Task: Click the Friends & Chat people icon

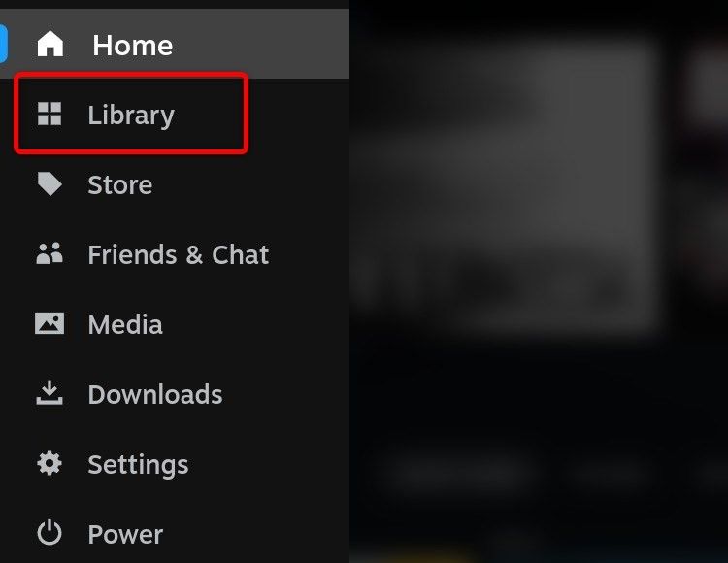Action: [x=50, y=253]
